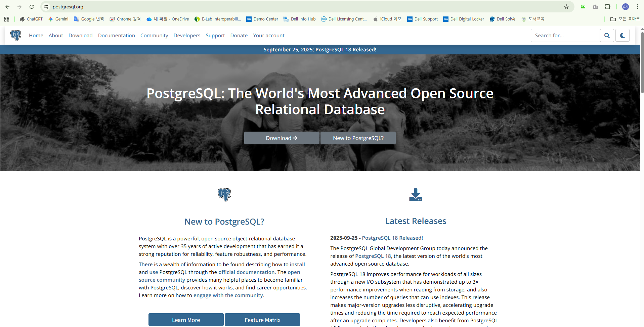Open the Support nav item
The width and height of the screenshot is (644, 327).
point(215,36)
